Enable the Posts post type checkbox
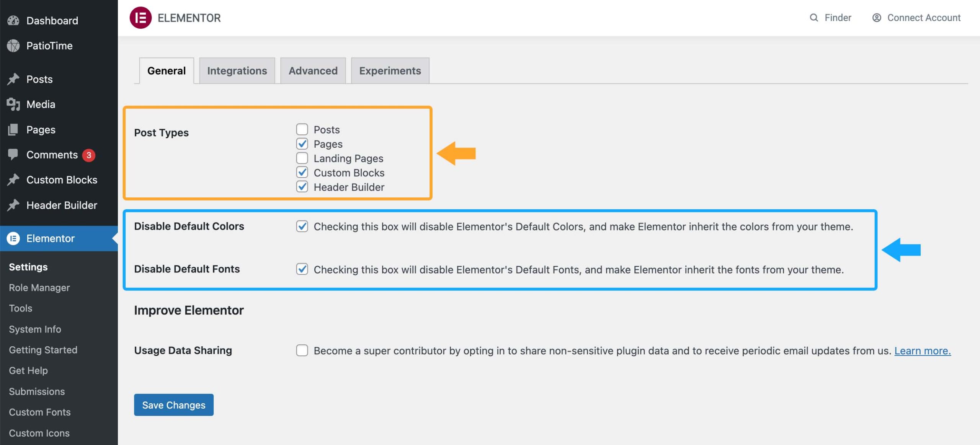 point(302,129)
